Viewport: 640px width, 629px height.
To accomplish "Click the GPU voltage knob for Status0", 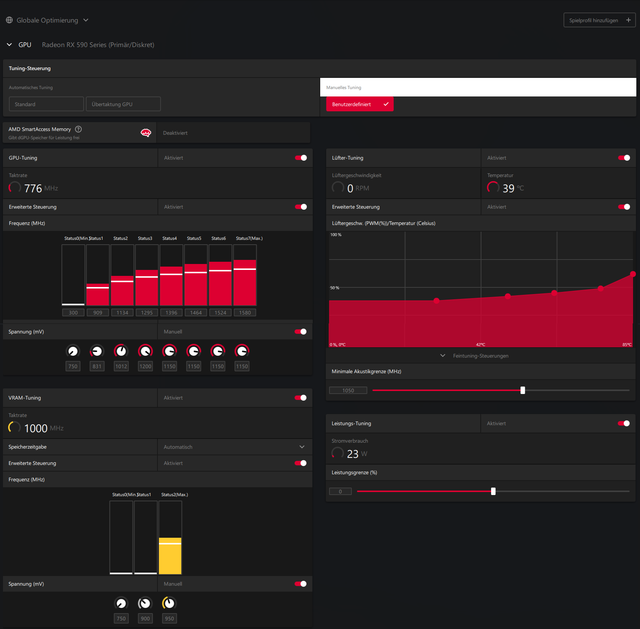I will pos(73,351).
